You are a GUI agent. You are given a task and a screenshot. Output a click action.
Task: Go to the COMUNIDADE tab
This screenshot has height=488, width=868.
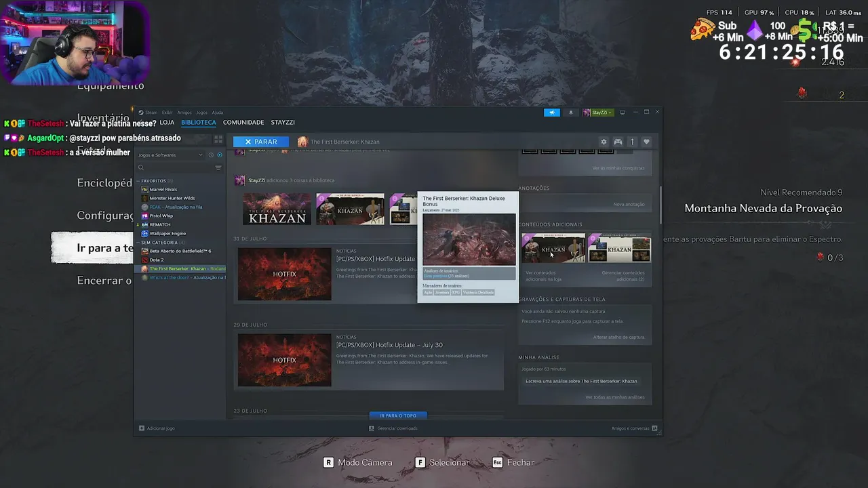pos(243,123)
